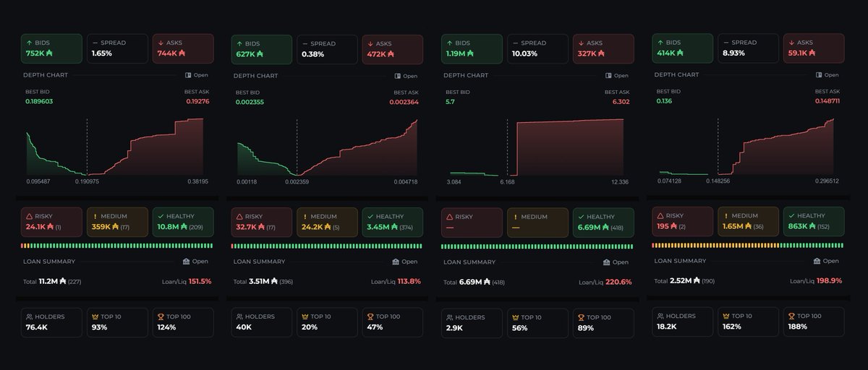Click the down arrow icon on 59.1K ASKS card
868x370 pixels.
click(x=792, y=43)
